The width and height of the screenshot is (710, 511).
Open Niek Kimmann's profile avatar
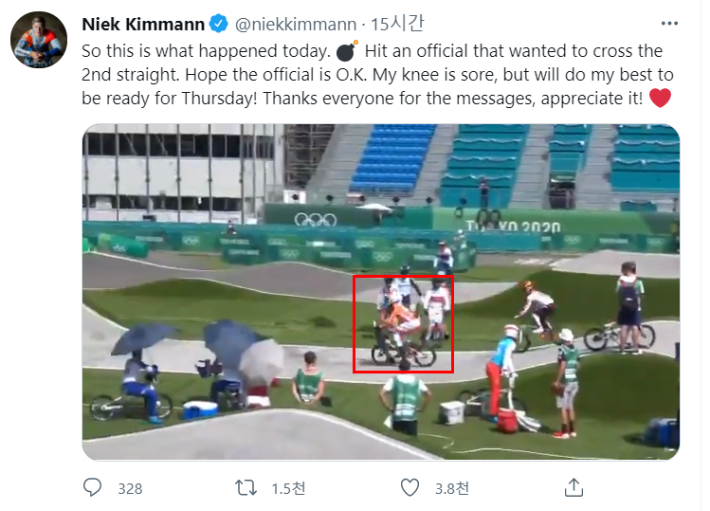pyautogui.click(x=39, y=40)
